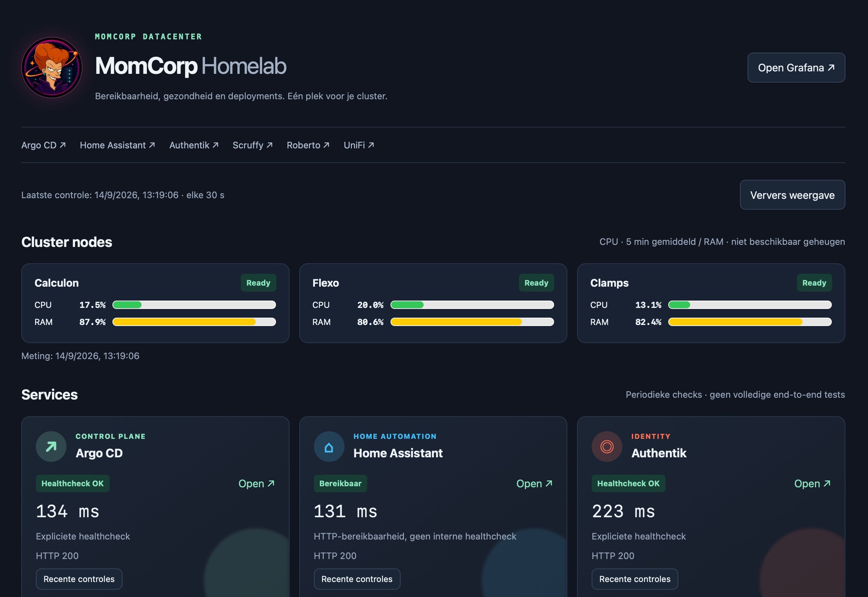Click the 87.9% RAM value
The height and width of the screenshot is (597, 868).
92,322
